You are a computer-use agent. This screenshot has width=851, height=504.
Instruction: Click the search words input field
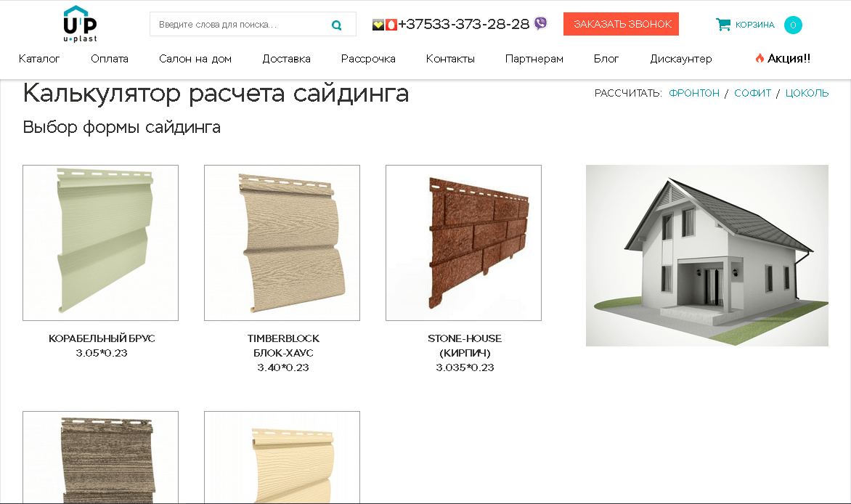pyautogui.click(x=253, y=25)
